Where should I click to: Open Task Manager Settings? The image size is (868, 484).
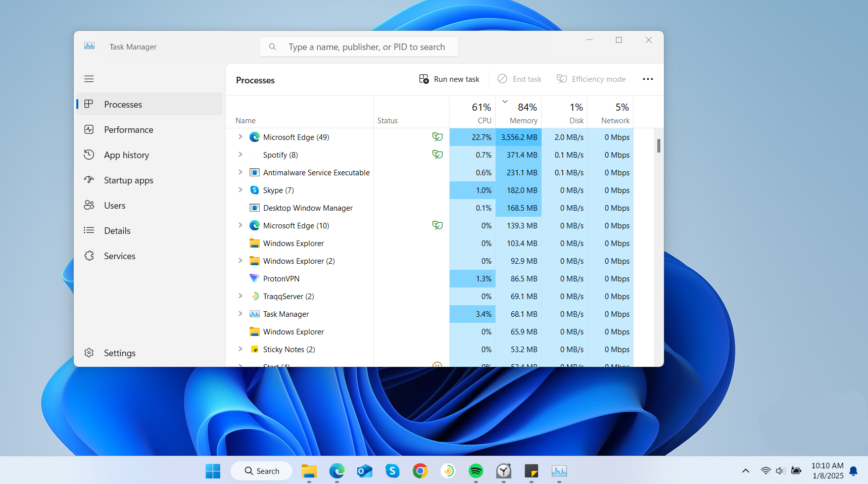150,353
